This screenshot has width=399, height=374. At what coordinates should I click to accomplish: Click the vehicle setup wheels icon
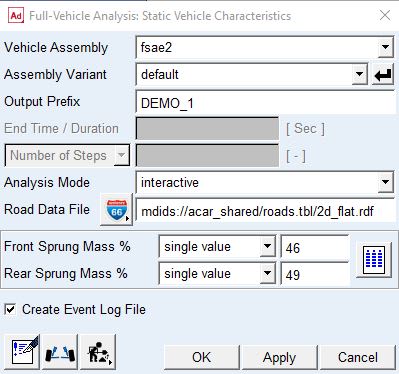pyautogui.click(x=60, y=352)
